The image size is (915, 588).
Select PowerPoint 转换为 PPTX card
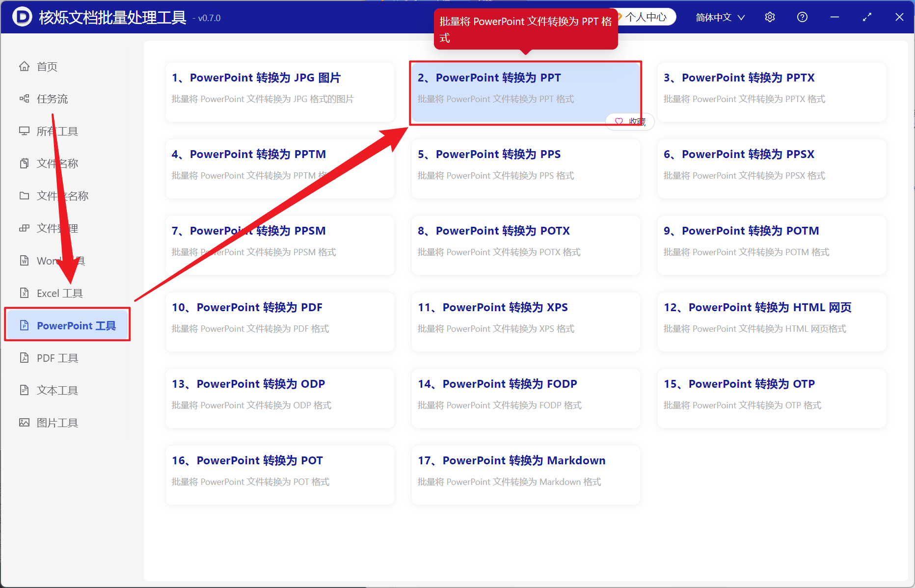tap(772, 92)
